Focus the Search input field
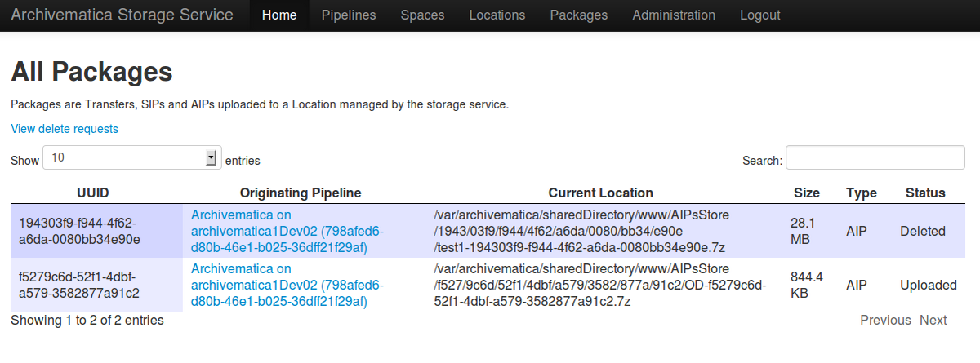 click(875, 158)
